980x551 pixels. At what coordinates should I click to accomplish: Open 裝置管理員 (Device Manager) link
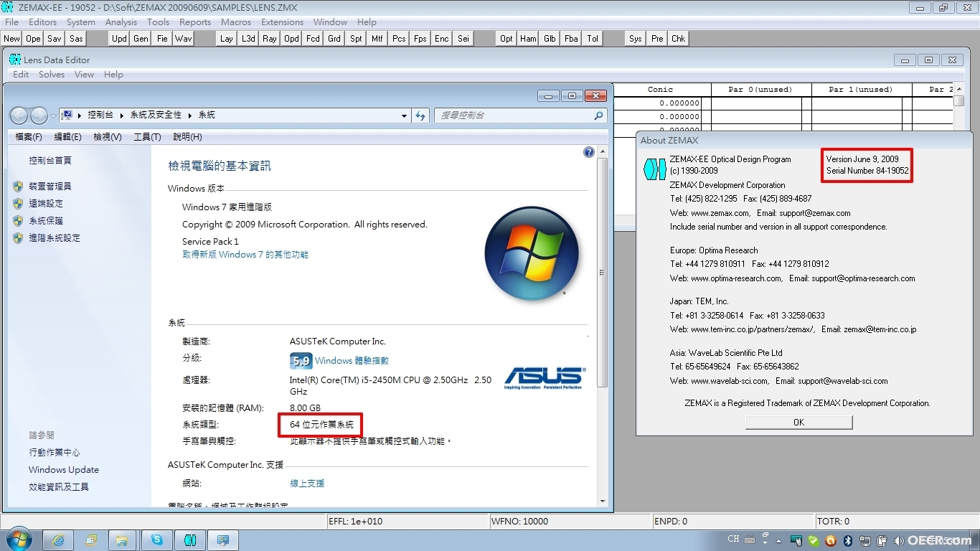coord(50,187)
